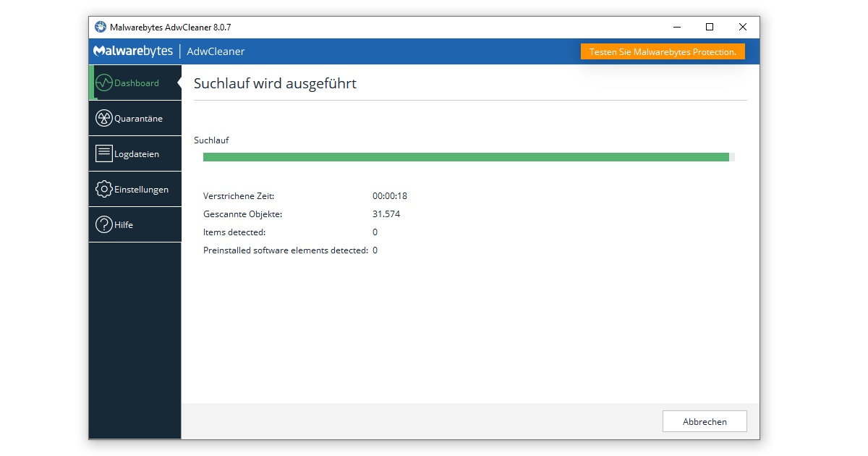Click the elapsed time value 00:00:18
This screenshot has width=868, height=456.
[390, 196]
